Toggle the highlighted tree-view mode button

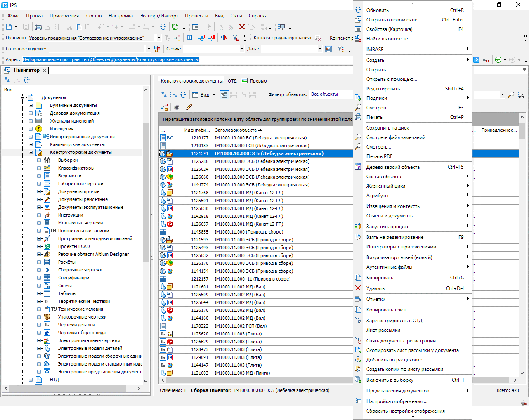click(224, 94)
